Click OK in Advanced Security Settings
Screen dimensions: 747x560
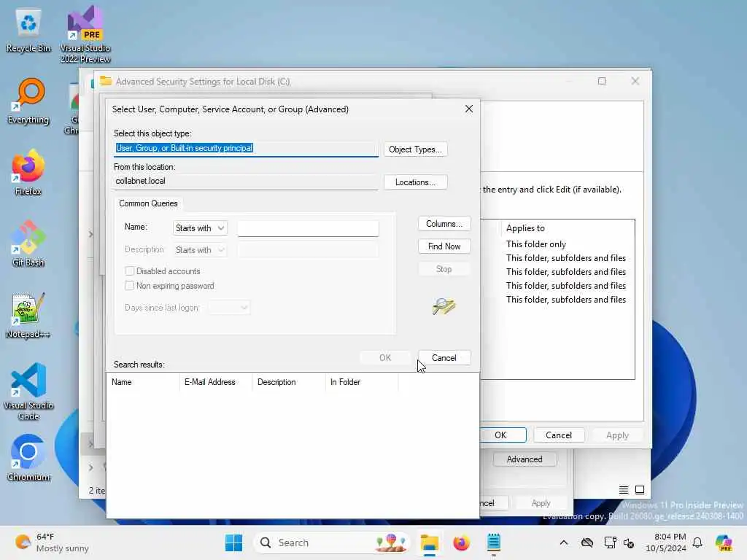pyautogui.click(x=500, y=435)
